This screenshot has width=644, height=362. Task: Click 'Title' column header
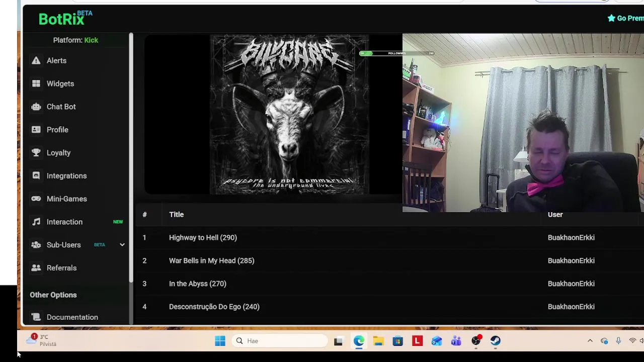(x=177, y=215)
